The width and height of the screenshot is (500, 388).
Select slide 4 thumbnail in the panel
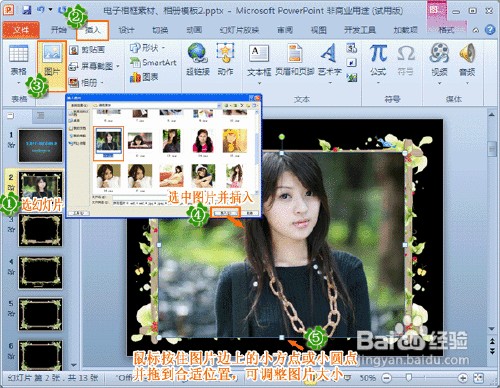pos(40,272)
